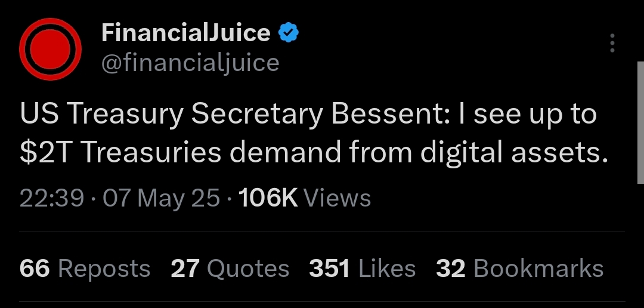The width and height of the screenshot is (644, 308).
Task: Click the 32 bookmark count number
Action: (x=451, y=269)
